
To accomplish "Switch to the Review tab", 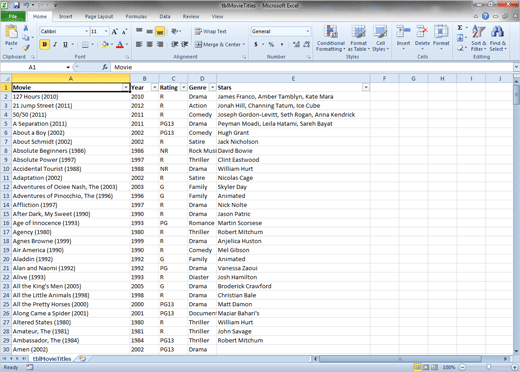I will pos(191,16).
